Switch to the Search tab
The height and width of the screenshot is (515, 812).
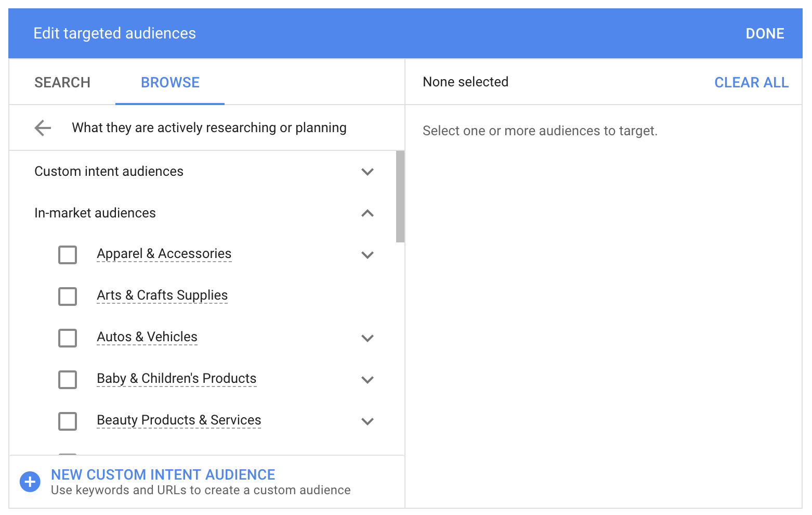(62, 83)
